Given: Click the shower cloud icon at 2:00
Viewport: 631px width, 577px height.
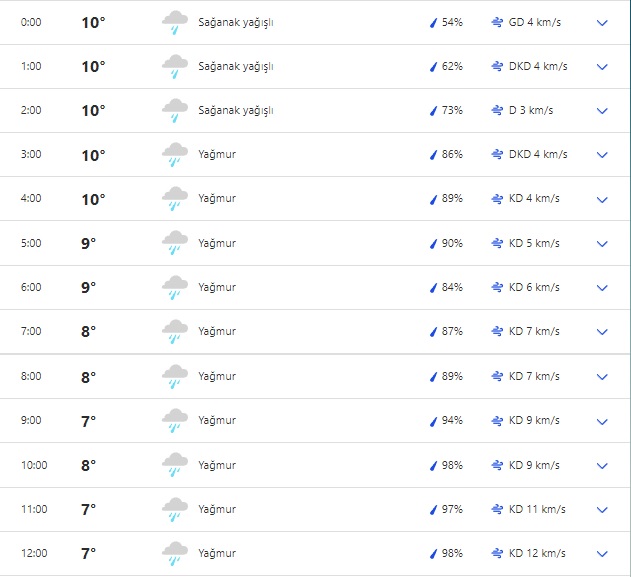Looking at the screenshot, I should coord(175,110).
